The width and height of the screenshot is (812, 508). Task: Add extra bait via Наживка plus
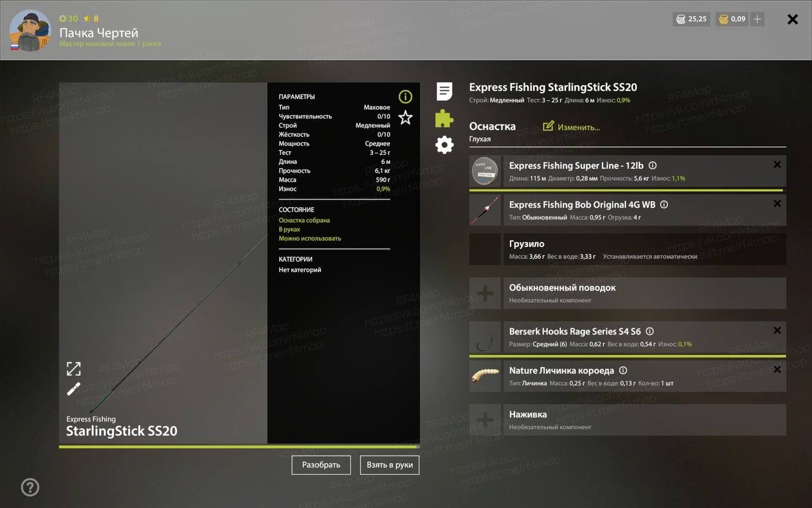coord(485,420)
